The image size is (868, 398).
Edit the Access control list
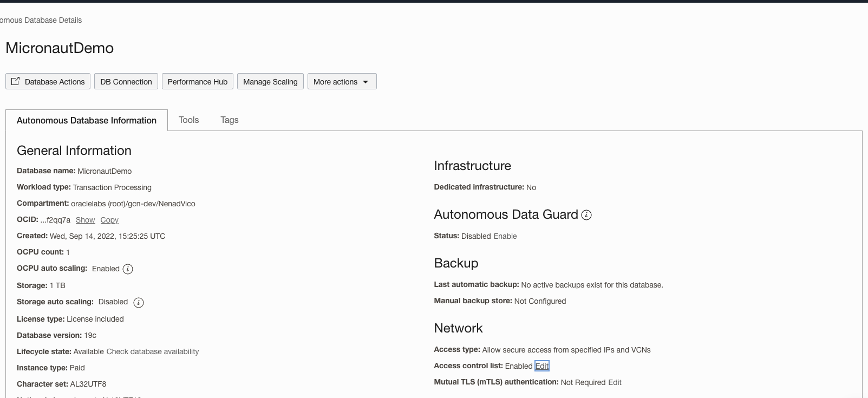point(542,366)
